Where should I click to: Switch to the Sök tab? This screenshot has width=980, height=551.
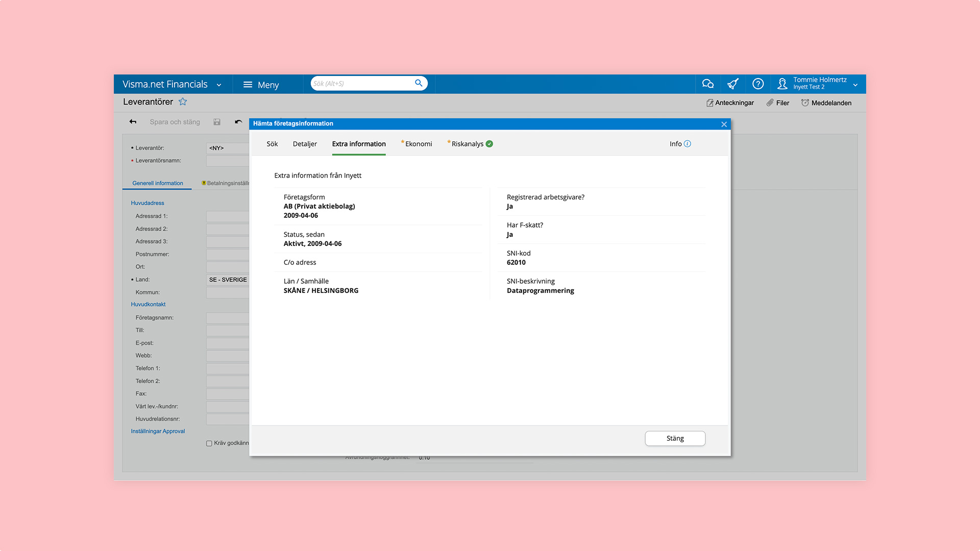(x=272, y=144)
